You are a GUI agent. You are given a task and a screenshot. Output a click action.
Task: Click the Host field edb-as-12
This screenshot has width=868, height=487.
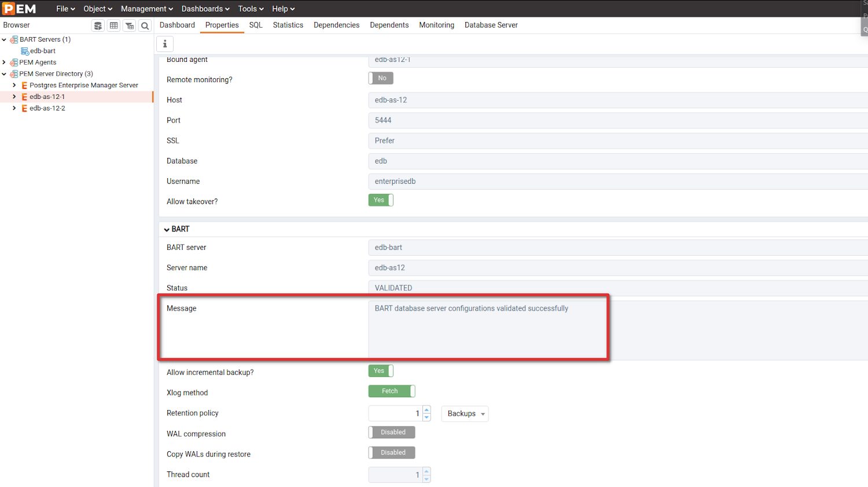[618, 100]
